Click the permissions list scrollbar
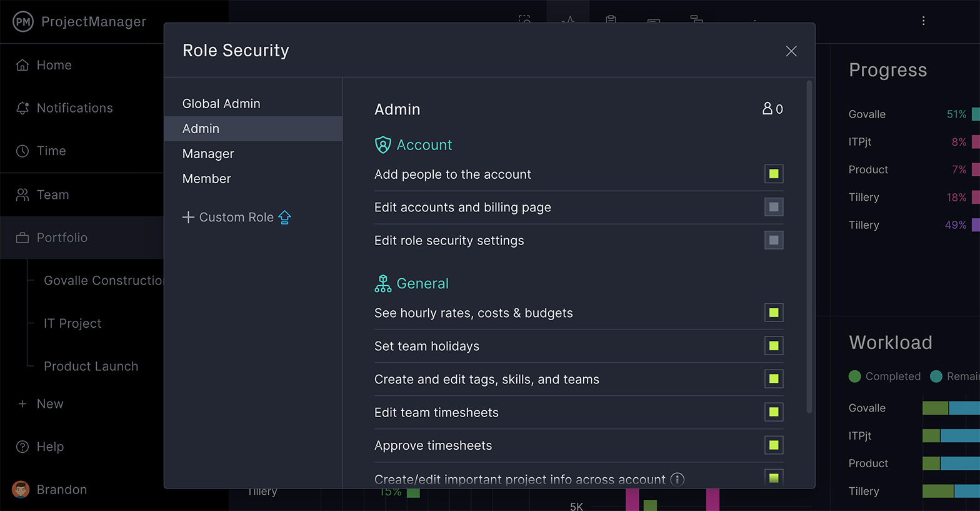The height and width of the screenshot is (511, 980). 809,250
